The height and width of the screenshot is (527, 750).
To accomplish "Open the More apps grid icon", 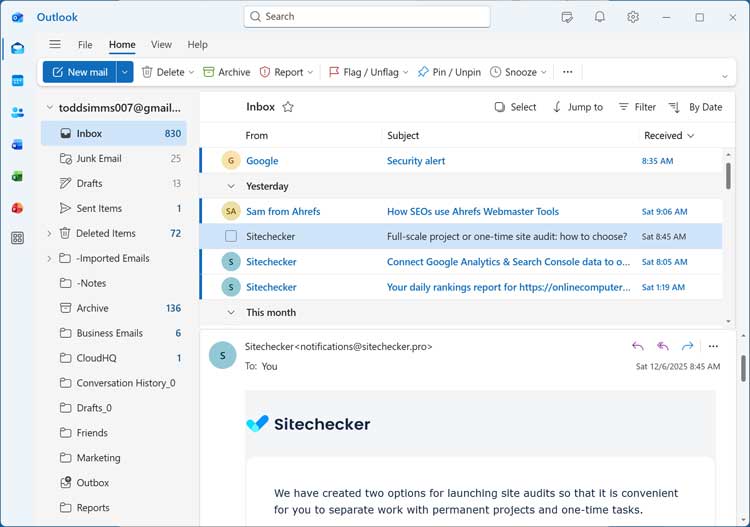I will tap(18, 238).
